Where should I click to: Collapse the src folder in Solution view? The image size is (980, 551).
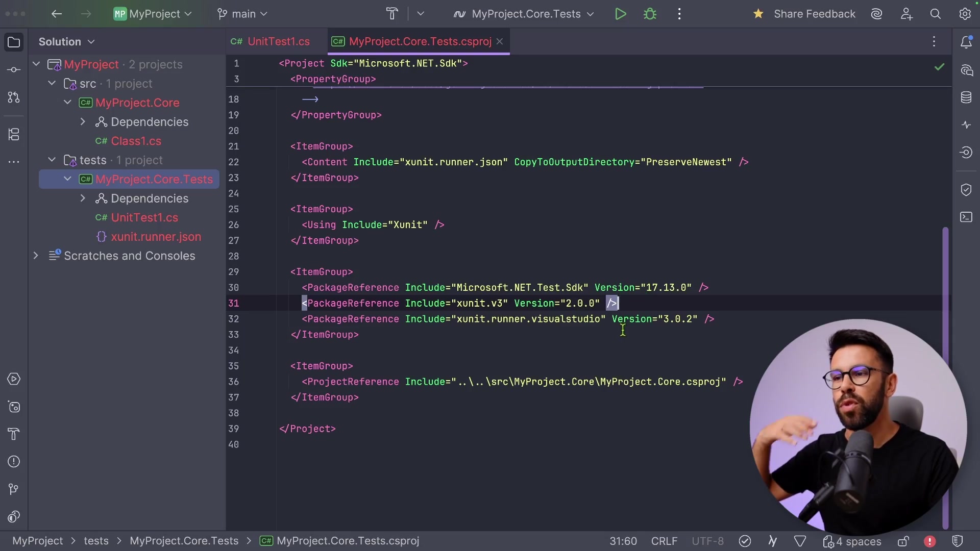pos(52,84)
